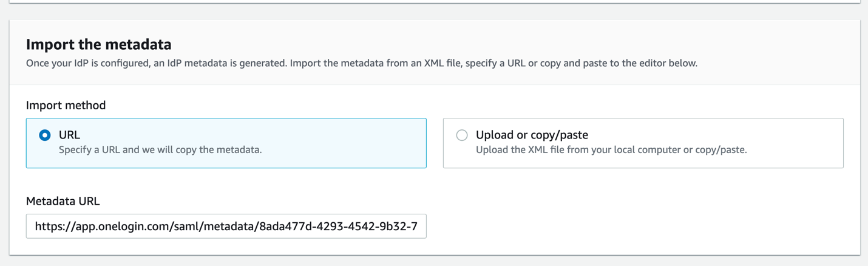Click the "URL" option title text

[x=69, y=135]
